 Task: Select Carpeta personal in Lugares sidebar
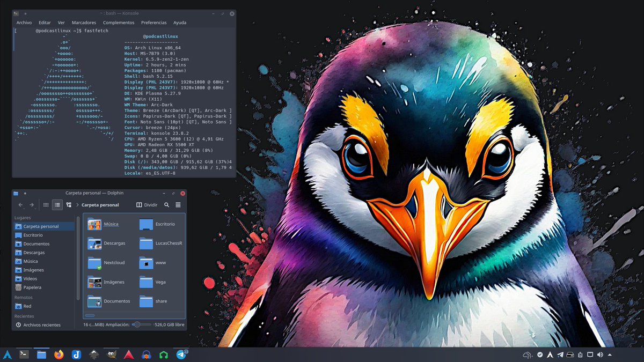tap(45, 226)
